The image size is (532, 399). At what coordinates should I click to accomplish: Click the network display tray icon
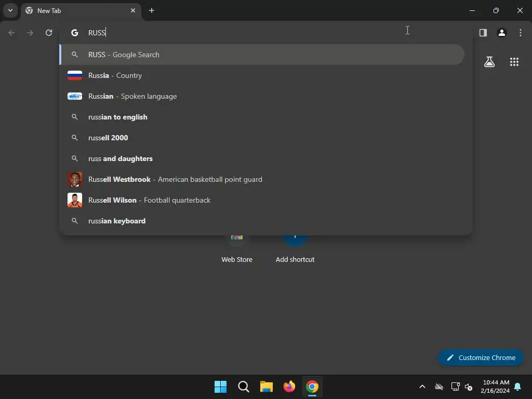tap(455, 387)
